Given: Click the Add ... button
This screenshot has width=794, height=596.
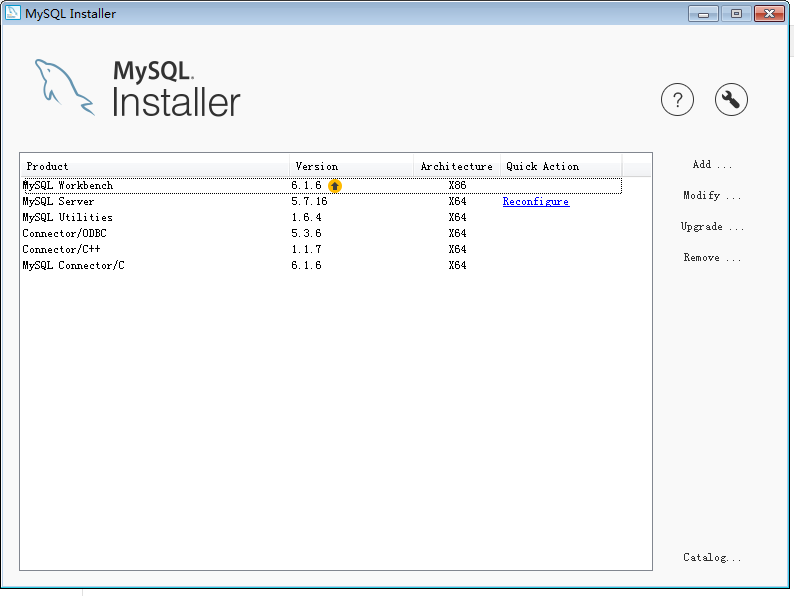Looking at the screenshot, I should [712, 165].
